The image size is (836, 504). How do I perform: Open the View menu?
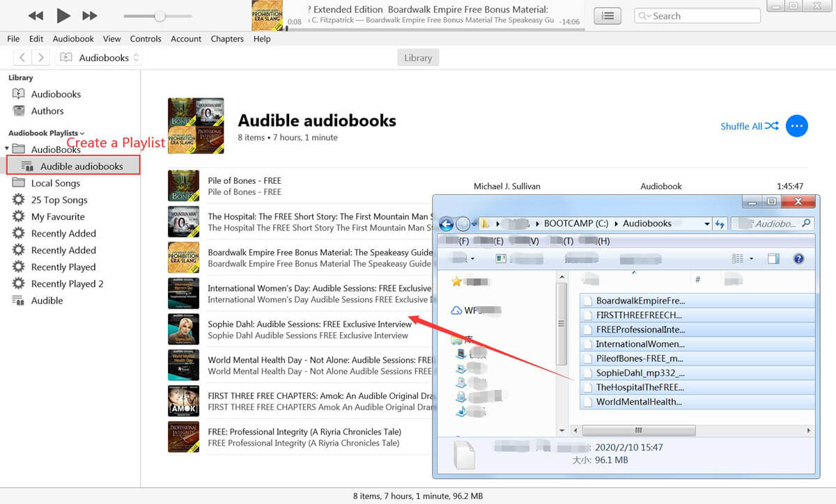(x=111, y=39)
